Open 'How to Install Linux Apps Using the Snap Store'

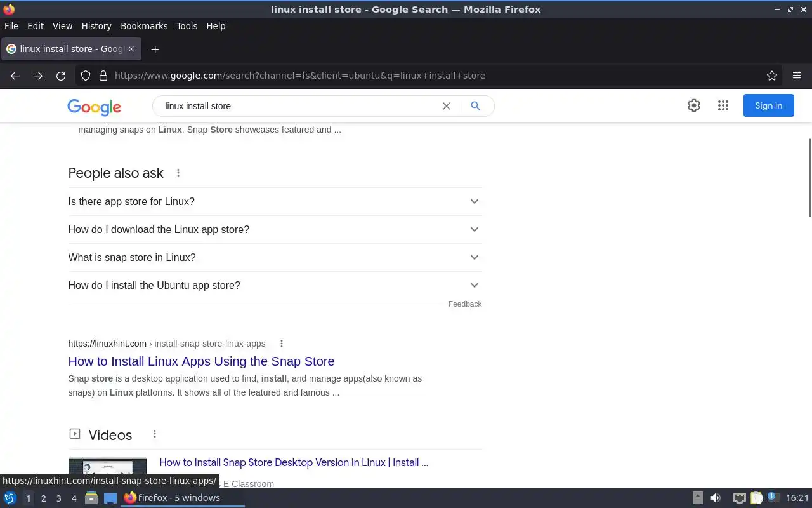point(201,361)
